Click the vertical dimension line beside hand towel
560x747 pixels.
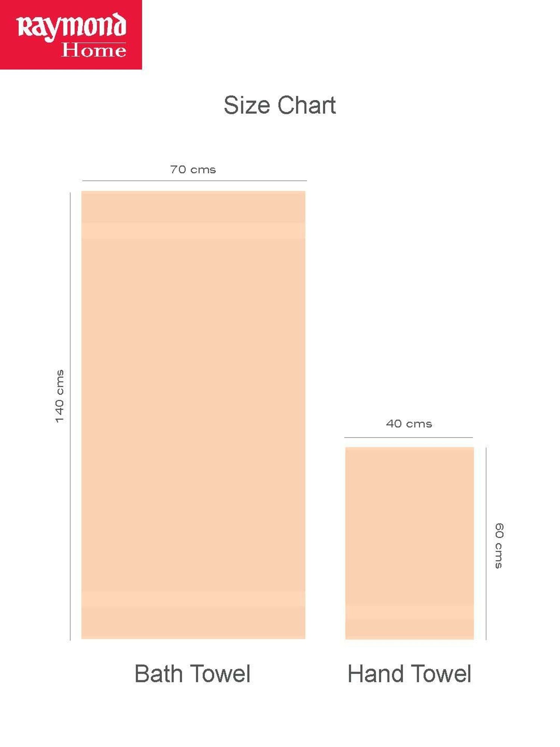(x=486, y=543)
